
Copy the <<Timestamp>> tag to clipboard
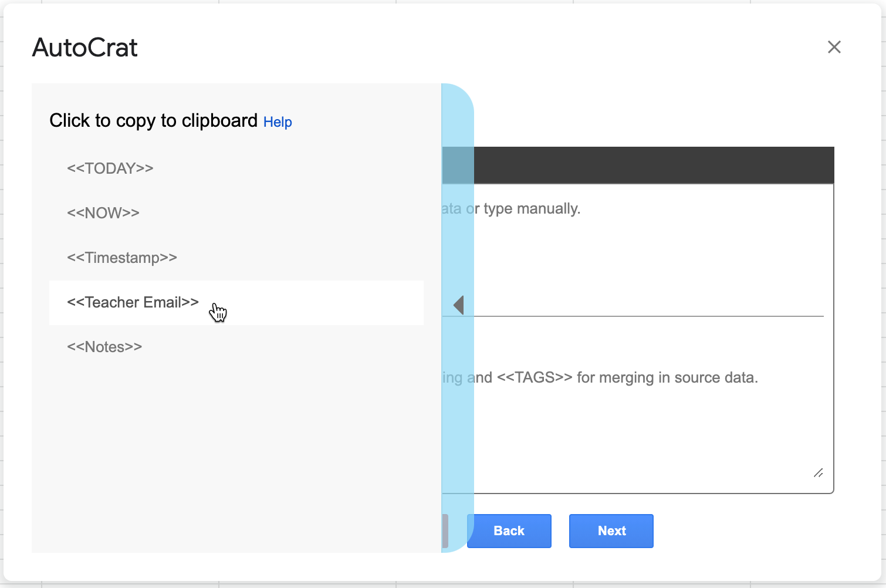[121, 258]
